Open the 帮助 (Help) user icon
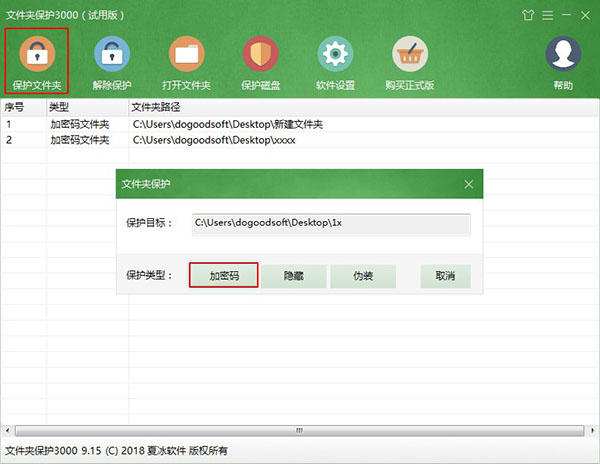 (x=563, y=53)
